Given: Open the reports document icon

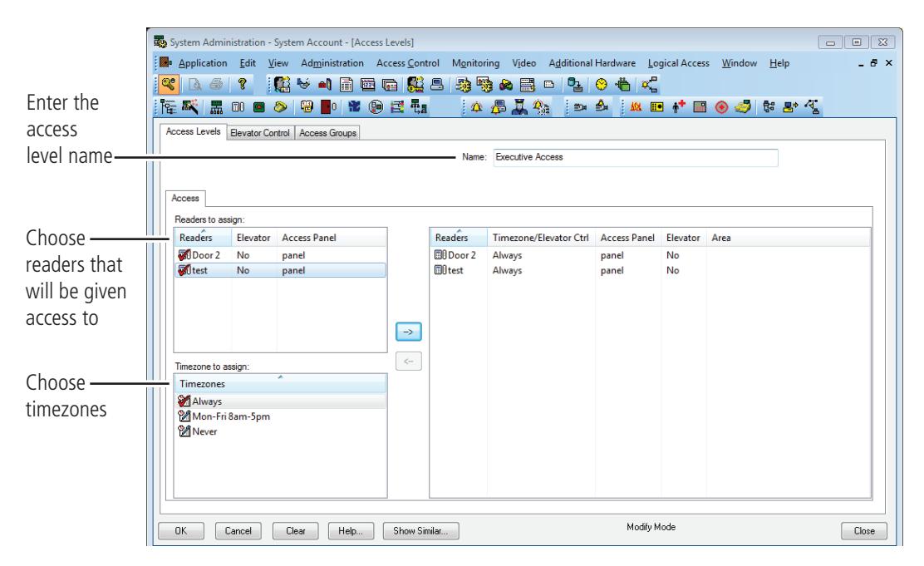Looking at the screenshot, I should click(346, 84).
